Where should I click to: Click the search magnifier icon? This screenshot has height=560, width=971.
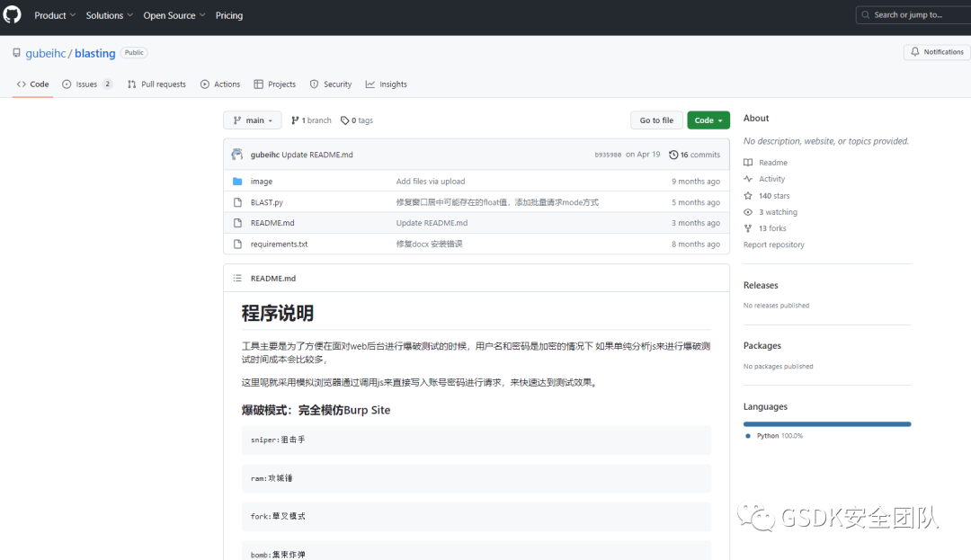[x=866, y=15]
